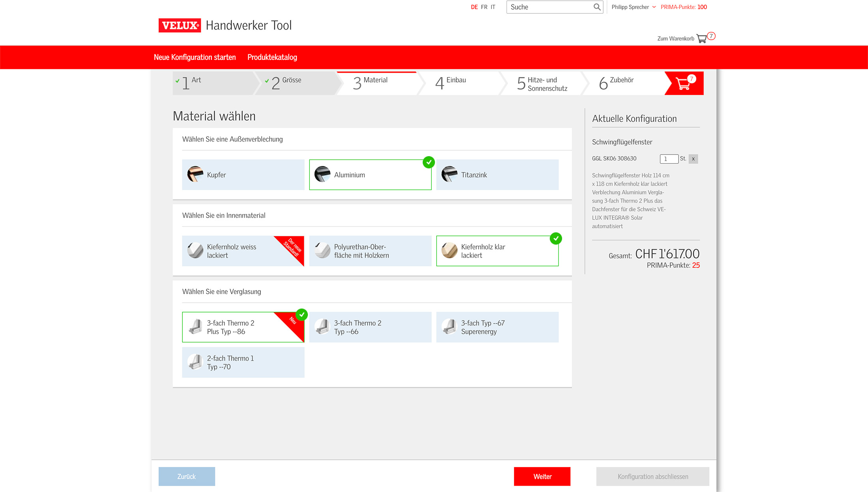This screenshot has height=492, width=868.
Task: Click the search magnifier icon
Action: 597,7
